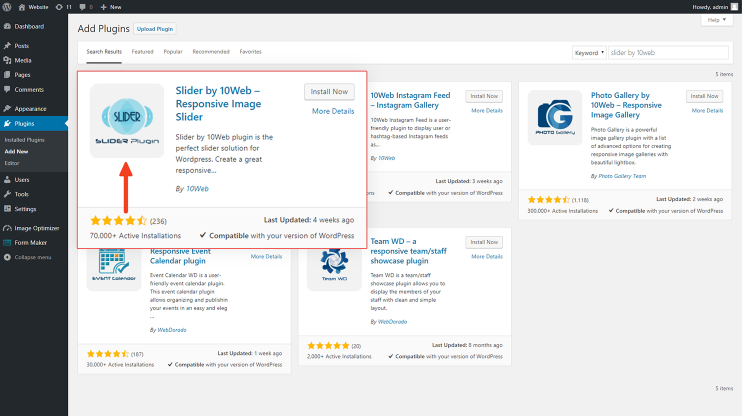Select Plugins in the sidebar

[34, 124]
